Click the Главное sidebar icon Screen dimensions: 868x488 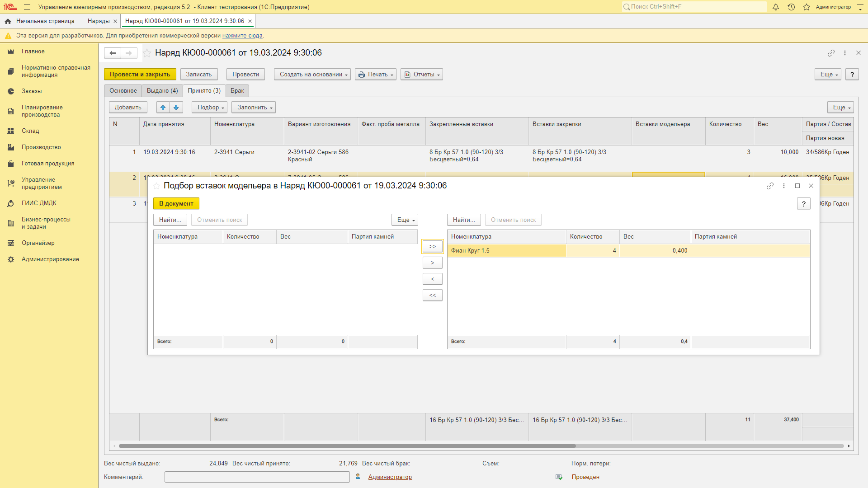click(11, 52)
